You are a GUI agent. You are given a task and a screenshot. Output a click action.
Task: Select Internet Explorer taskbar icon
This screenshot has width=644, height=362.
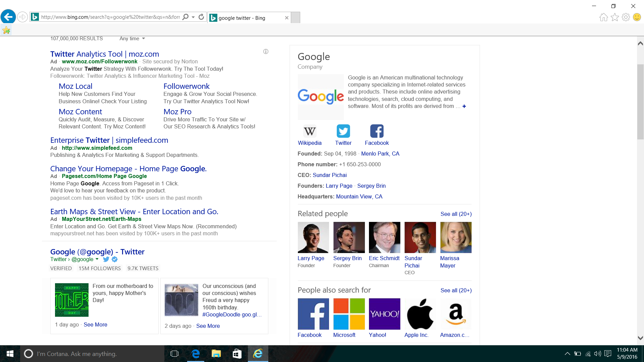tap(258, 354)
